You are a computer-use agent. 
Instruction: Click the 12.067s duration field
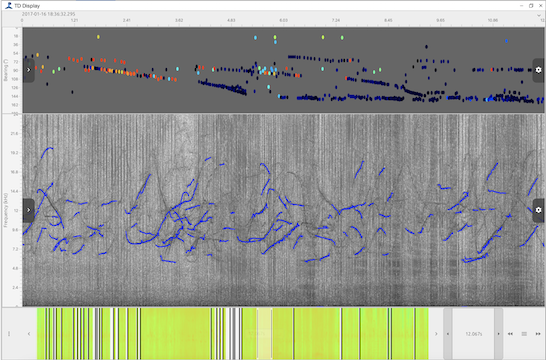(473, 334)
